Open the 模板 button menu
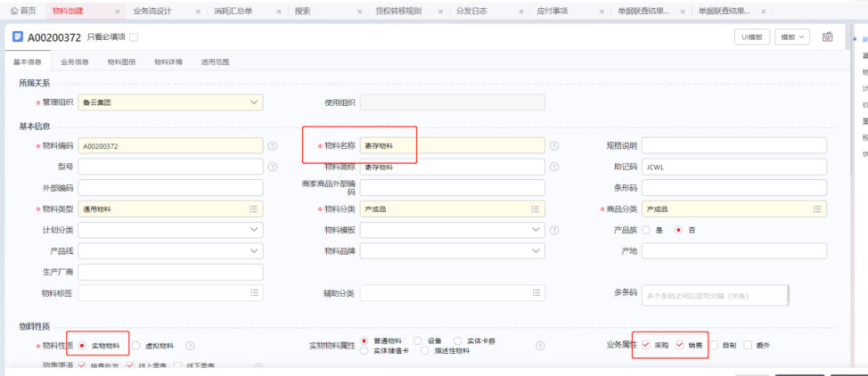This screenshot has width=868, height=376. click(x=791, y=37)
